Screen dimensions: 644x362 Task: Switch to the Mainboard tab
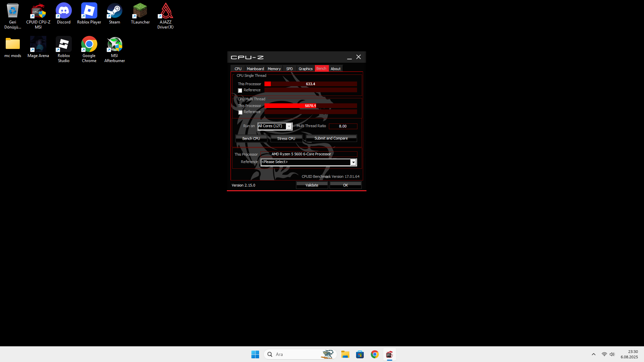pos(255,69)
